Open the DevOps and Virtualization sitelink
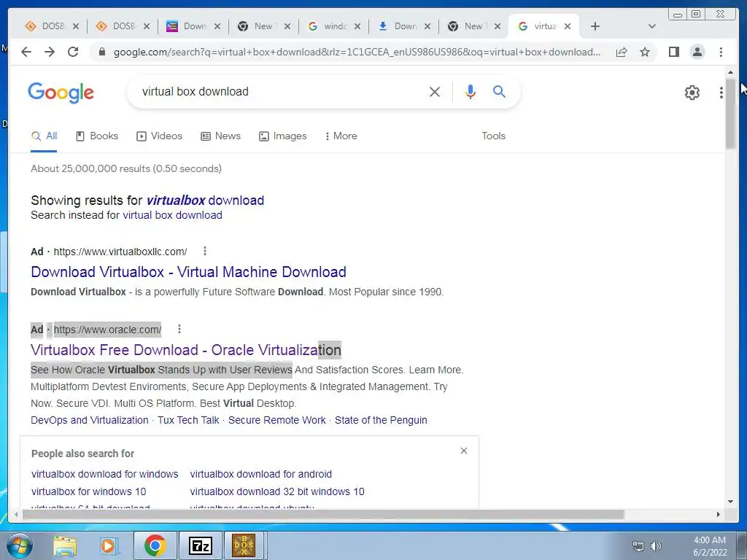 [x=90, y=420]
